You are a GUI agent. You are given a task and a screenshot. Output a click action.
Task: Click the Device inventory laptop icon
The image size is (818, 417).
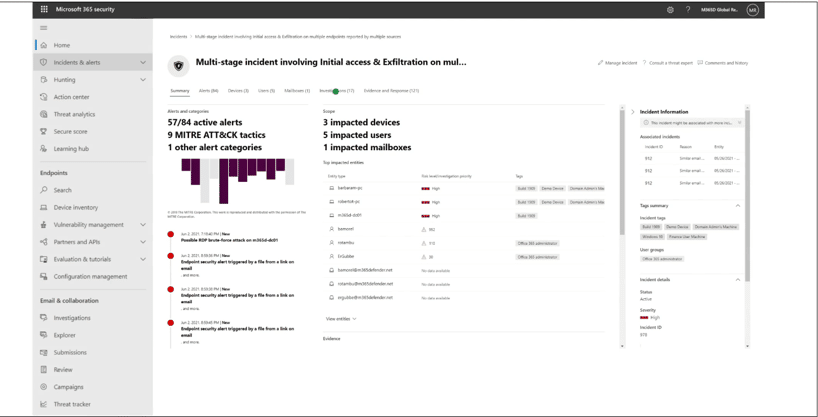coord(44,207)
